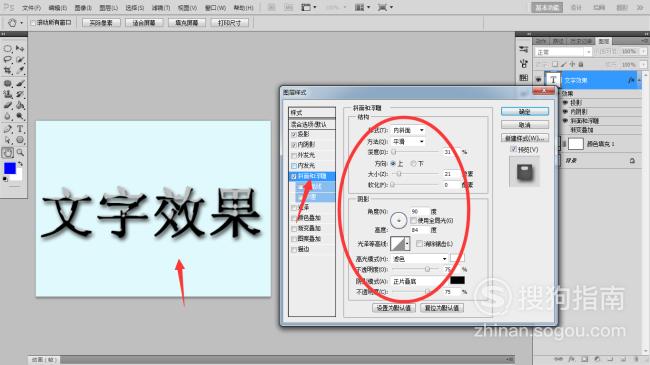Select the Lasso tool

point(7,60)
